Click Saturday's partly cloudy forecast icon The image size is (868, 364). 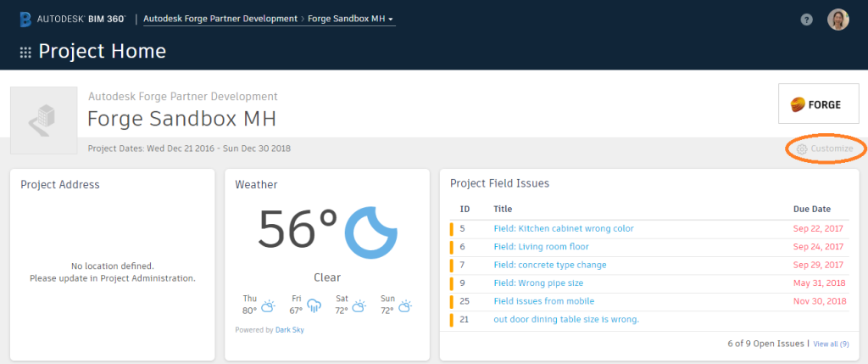click(359, 305)
